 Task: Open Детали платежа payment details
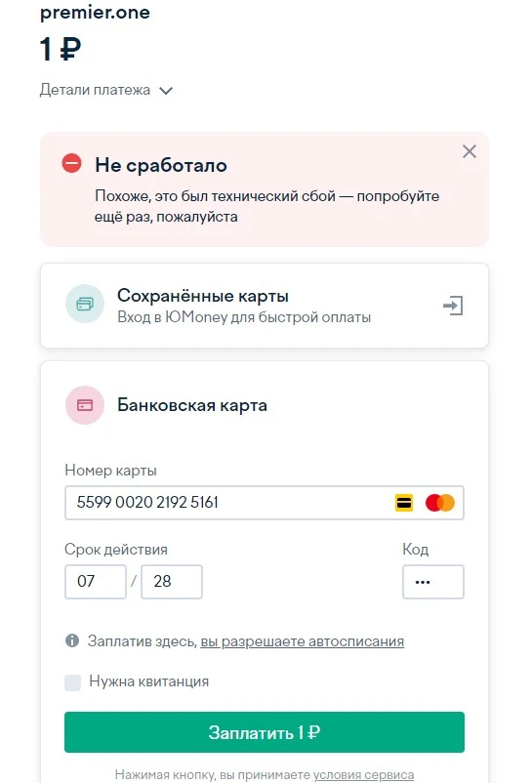tap(95, 90)
